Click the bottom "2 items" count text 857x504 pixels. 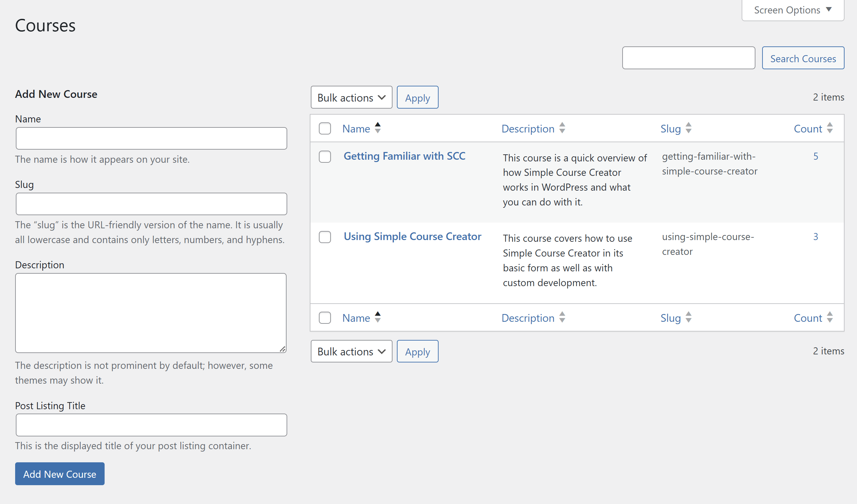(828, 351)
